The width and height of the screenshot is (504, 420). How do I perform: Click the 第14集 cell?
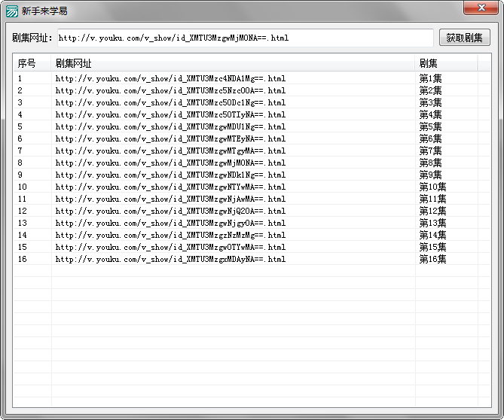point(432,235)
